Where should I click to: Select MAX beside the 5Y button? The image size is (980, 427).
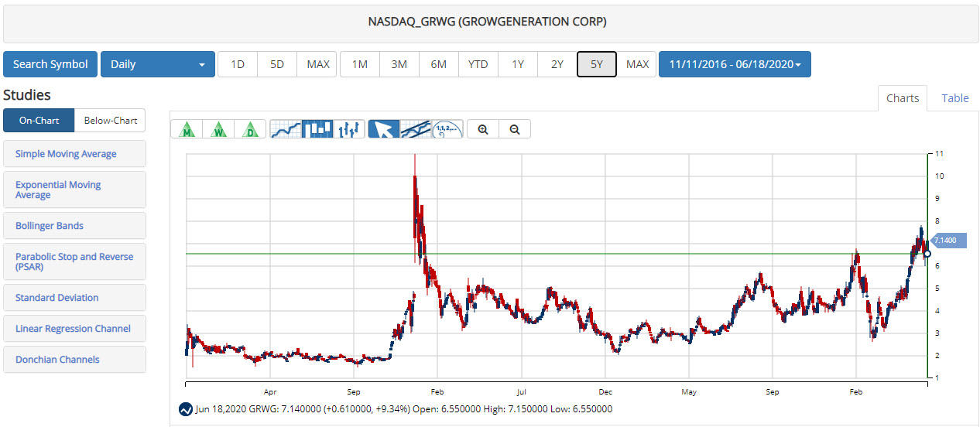tap(637, 64)
